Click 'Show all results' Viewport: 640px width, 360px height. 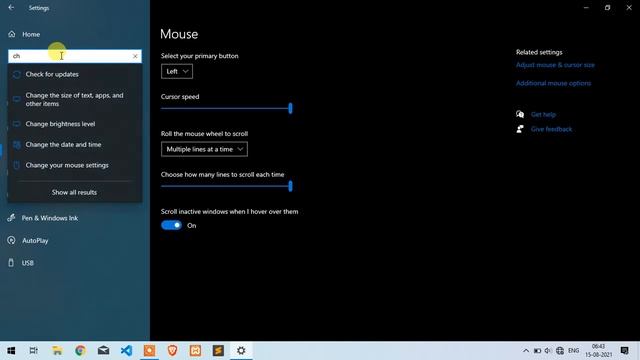tap(74, 192)
